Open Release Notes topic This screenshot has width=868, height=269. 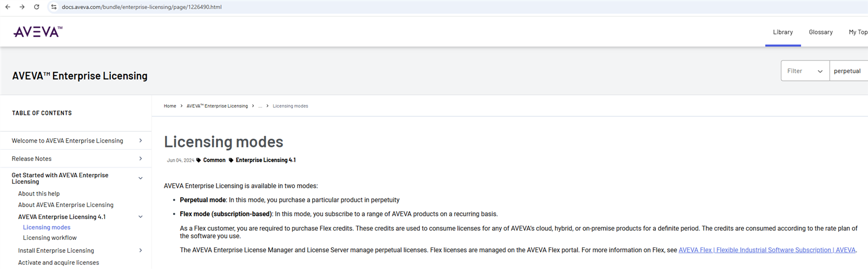pos(32,159)
